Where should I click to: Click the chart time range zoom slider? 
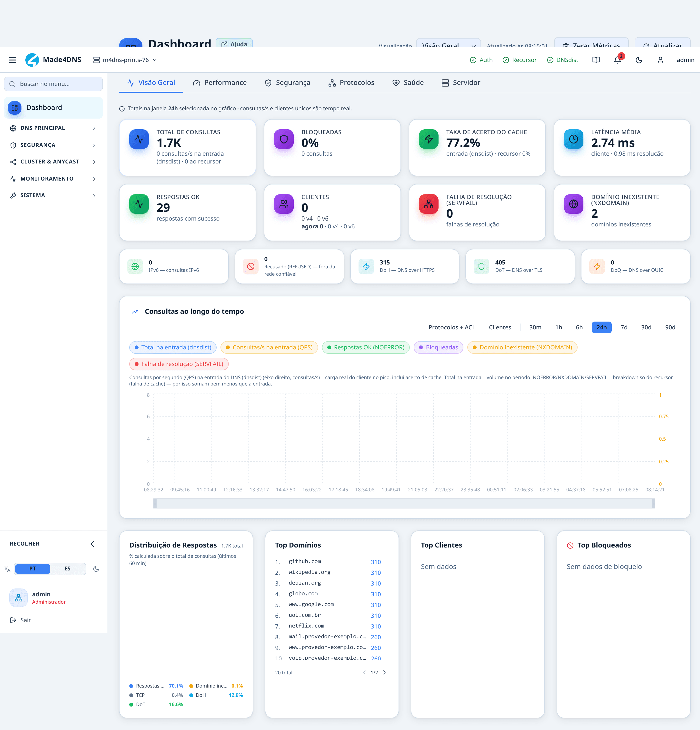click(x=404, y=504)
